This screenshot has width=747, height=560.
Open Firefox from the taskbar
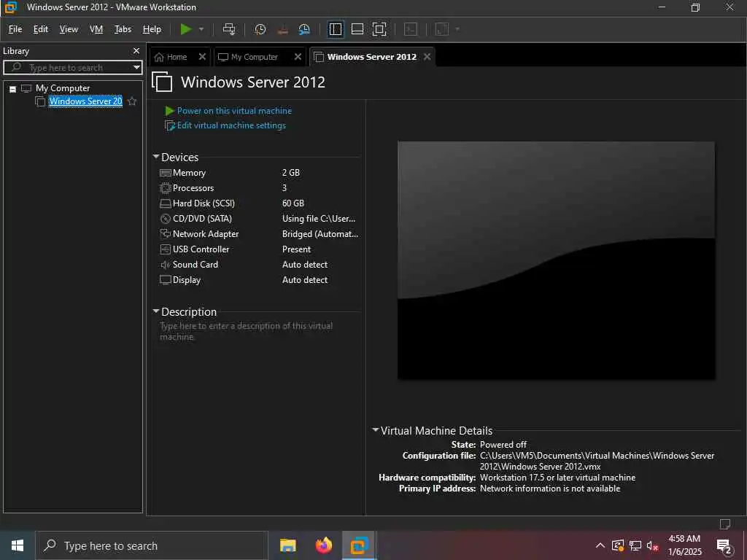(324, 545)
